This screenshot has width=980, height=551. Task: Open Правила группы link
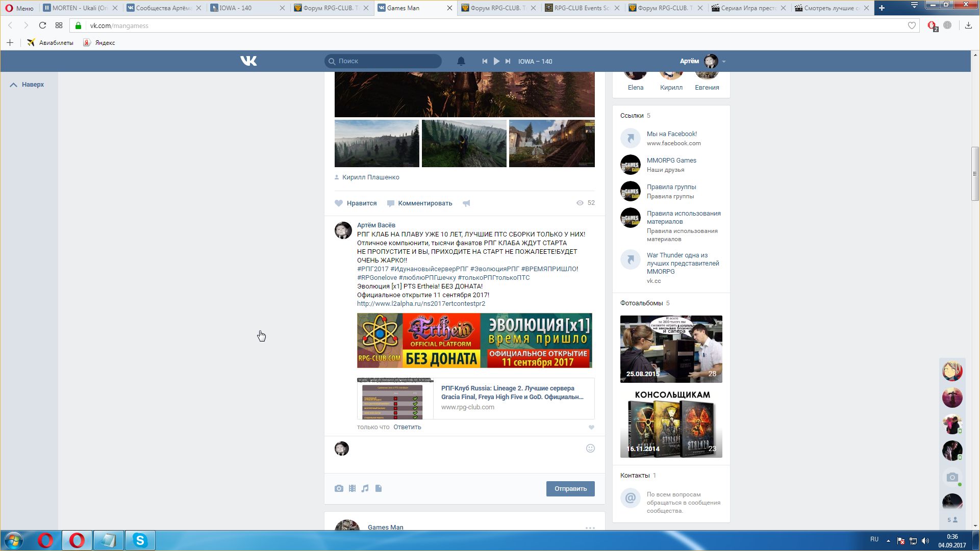coord(671,187)
